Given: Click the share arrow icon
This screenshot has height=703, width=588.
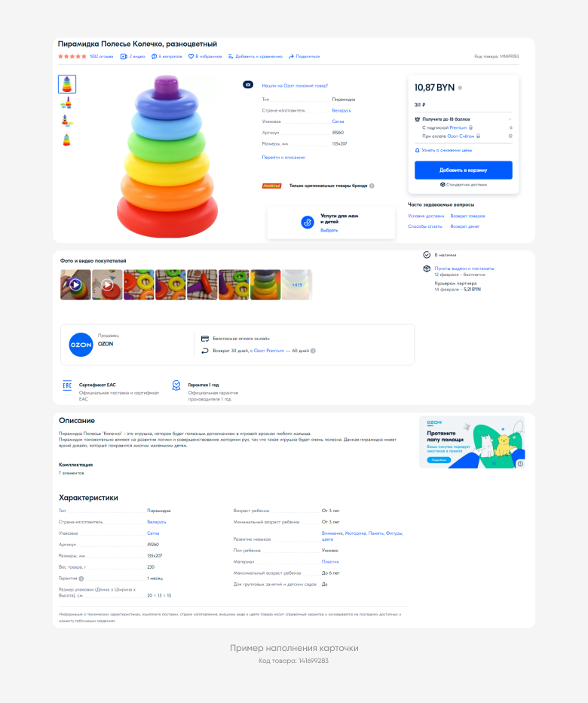Looking at the screenshot, I should pyautogui.click(x=291, y=57).
